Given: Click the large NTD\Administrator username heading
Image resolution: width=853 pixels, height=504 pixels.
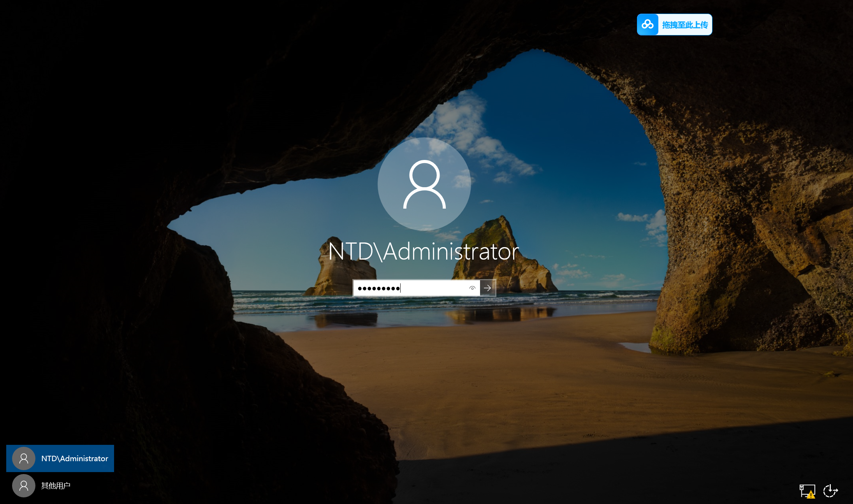Looking at the screenshot, I should point(424,251).
